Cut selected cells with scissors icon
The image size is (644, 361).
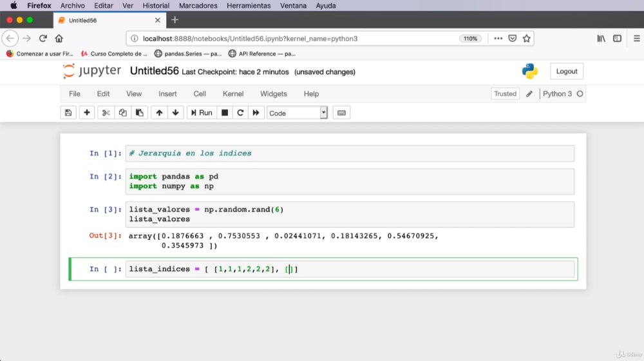coord(106,113)
